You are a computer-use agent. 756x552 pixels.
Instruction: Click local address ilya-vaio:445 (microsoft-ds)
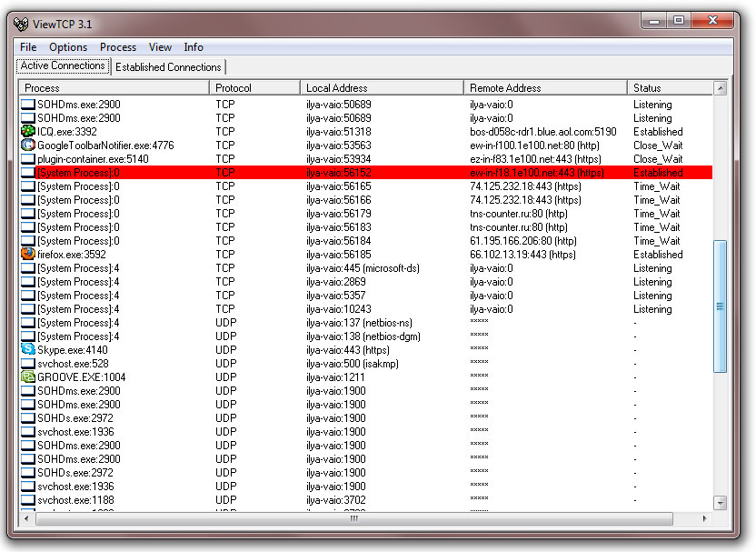[363, 267]
